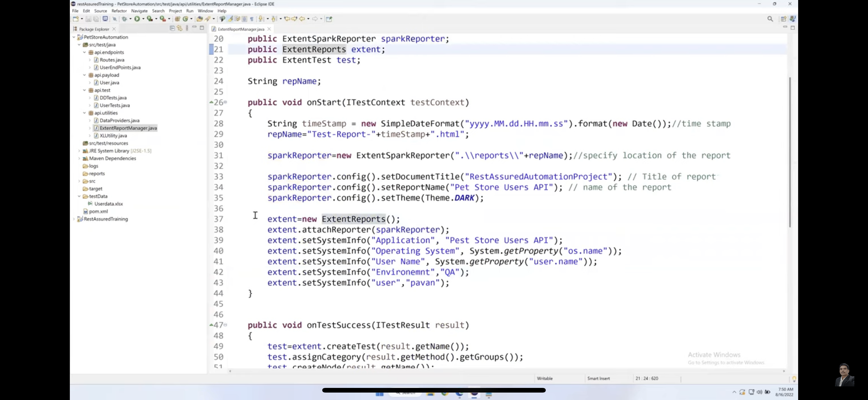Expand the RestAssuredTraining project node
868x400 pixels.
(74, 219)
